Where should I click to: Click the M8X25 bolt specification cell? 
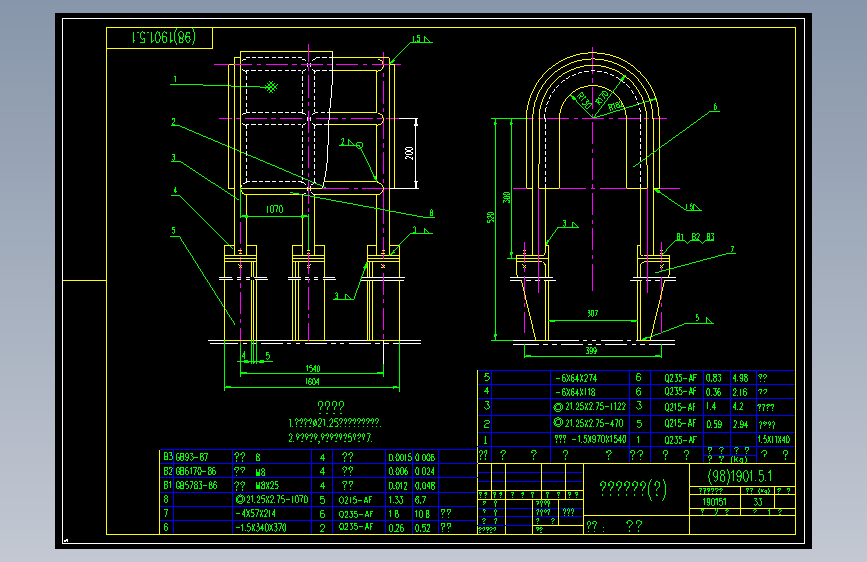point(267,486)
